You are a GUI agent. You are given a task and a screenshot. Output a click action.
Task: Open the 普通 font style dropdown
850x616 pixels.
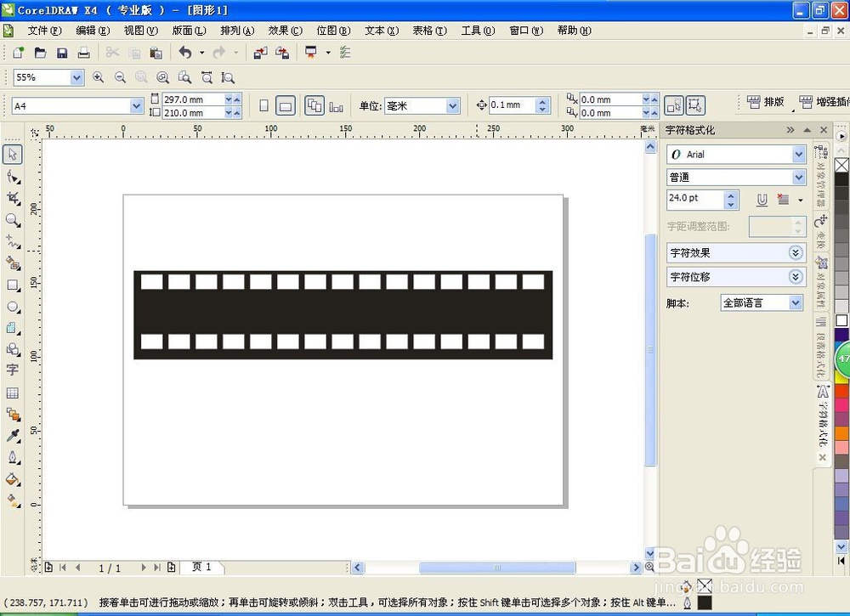point(798,178)
